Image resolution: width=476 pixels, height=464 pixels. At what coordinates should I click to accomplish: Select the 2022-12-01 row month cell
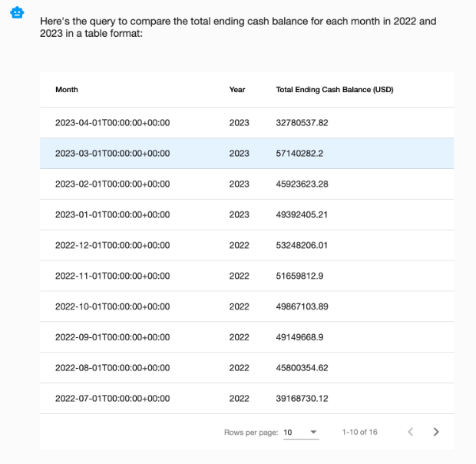point(112,245)
